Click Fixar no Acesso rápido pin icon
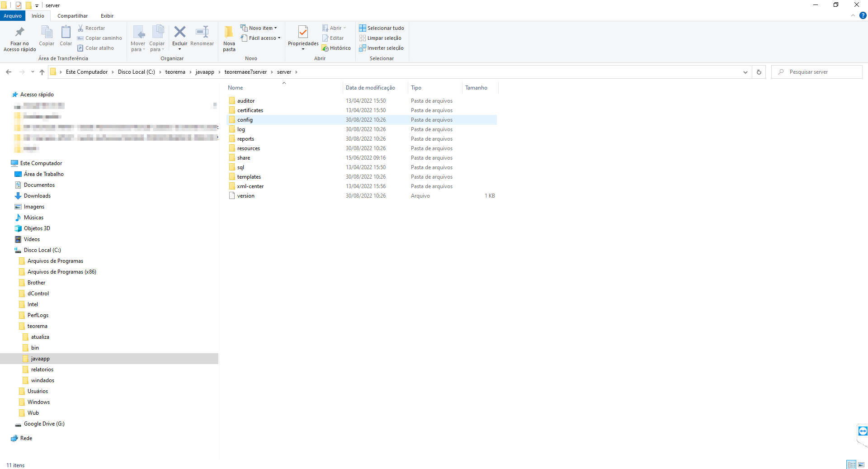The height and width of the screenshot is (469, 868). click(19, 32)
